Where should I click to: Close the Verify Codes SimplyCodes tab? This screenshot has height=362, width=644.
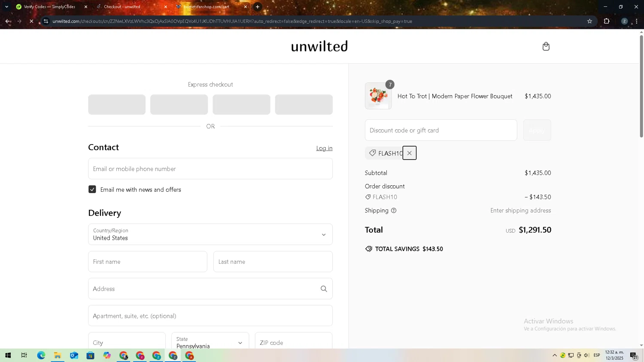[x=86, y=7]
